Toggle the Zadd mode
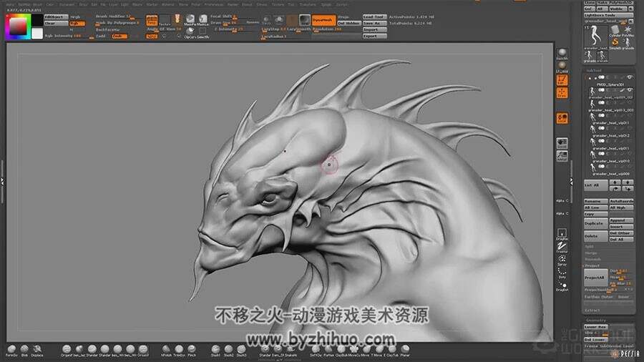Screen dimensions: 644x362 [x=101, y=36]
